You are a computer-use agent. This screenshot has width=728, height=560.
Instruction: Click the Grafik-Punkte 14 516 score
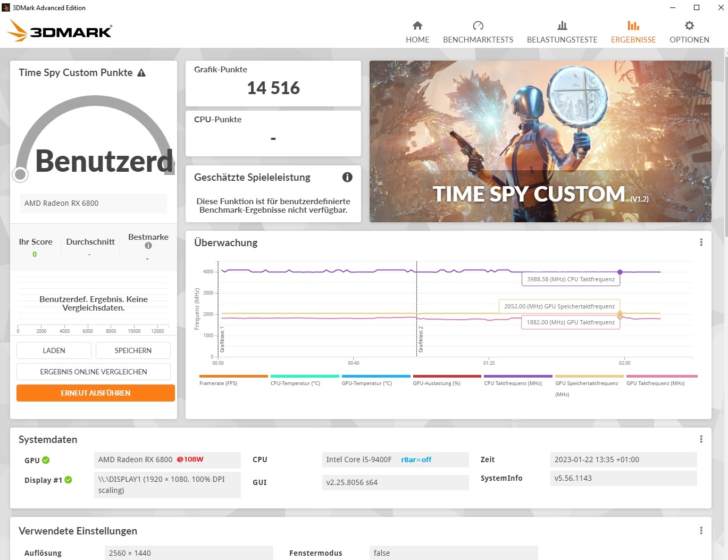[x=273, y=88]
